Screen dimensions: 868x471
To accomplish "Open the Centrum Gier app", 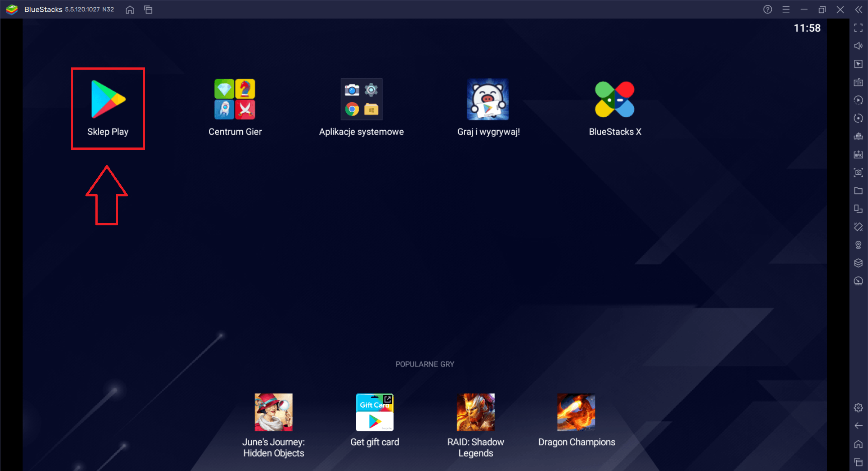I will [x=235, y=108].
